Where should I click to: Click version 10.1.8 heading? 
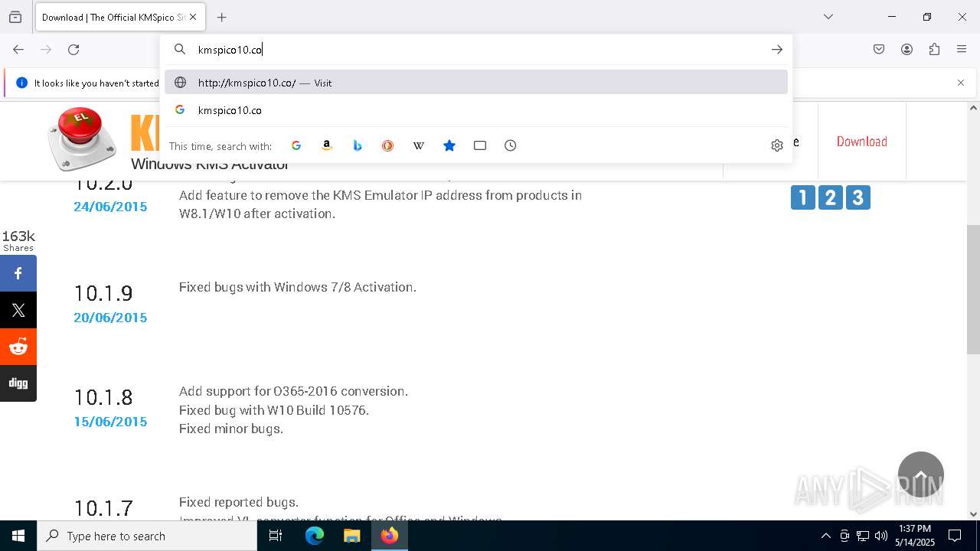103,397
